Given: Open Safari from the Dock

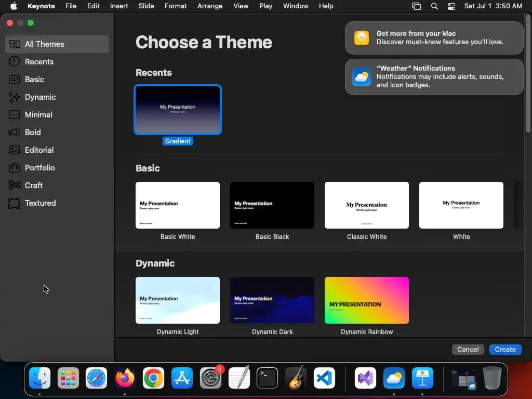Looking at the screenshot, I should coord(96,378).
